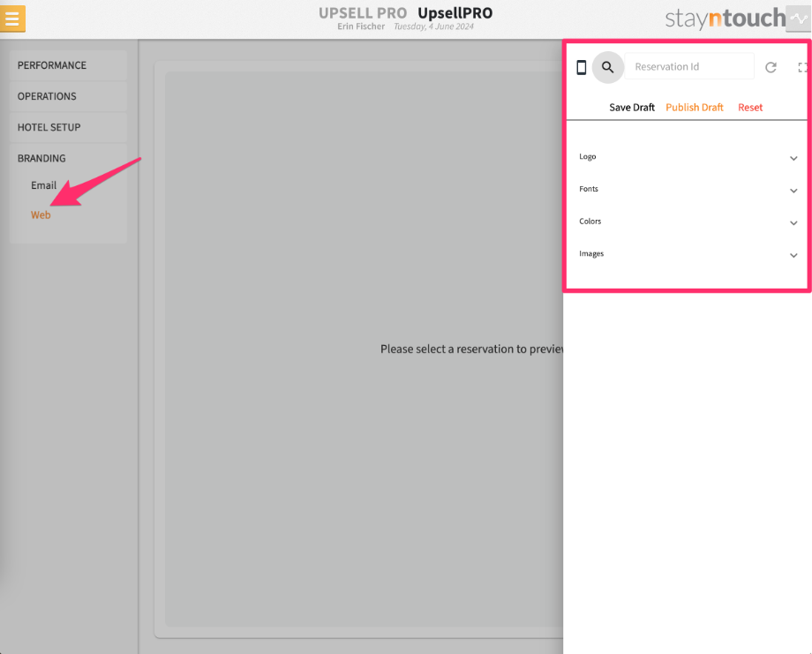Click the activity icon at top right
This screenshot has height=654, width=812.
pos(799,19)
